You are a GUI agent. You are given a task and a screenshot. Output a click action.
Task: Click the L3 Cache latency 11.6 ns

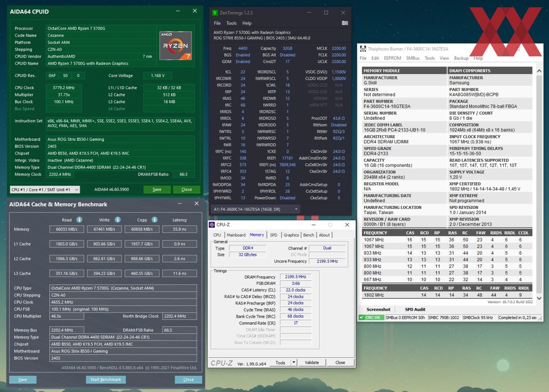pyautogui.click(x=180, y=273)
